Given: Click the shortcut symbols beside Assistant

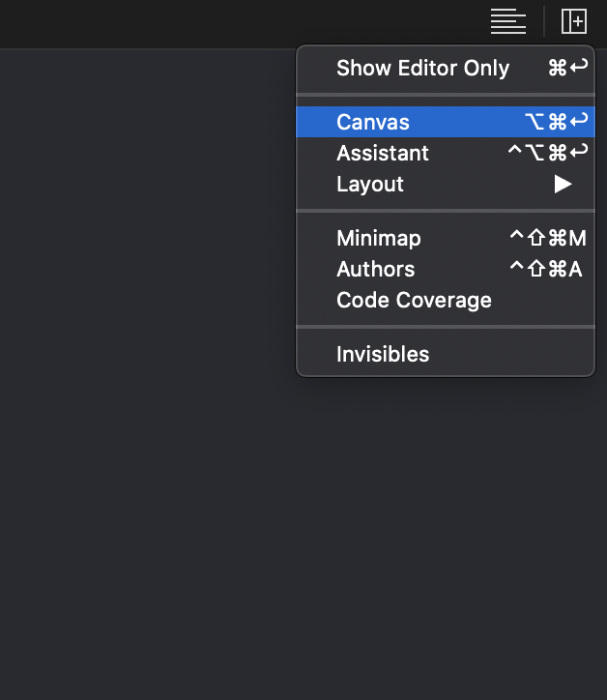Looking at the screenshot, I should [x=548, y=153].
